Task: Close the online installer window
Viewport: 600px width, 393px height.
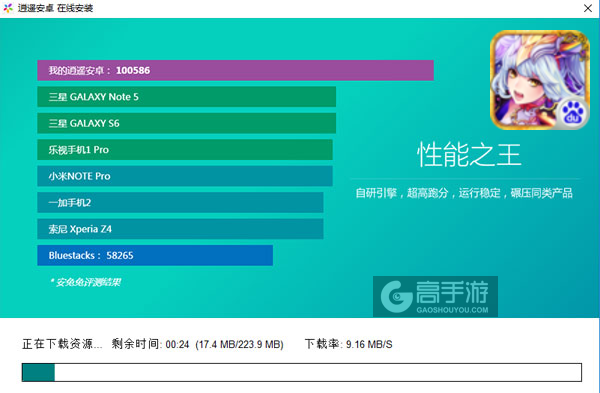Action: tap(588, 8)
